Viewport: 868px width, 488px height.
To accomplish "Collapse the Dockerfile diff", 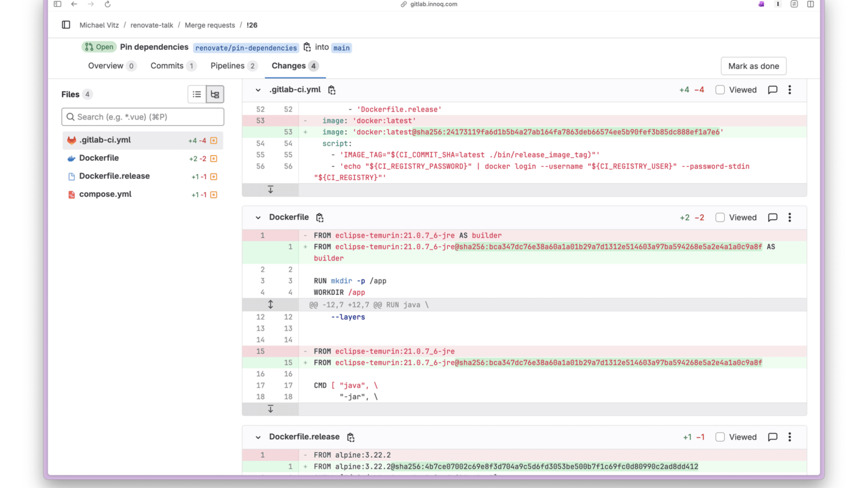I will point(258,217).
